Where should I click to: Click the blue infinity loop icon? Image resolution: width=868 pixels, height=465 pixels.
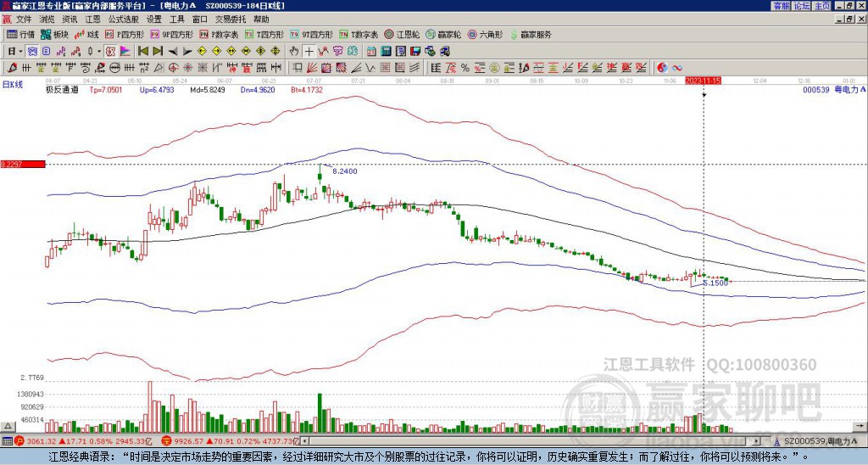[x=677, y=68]
